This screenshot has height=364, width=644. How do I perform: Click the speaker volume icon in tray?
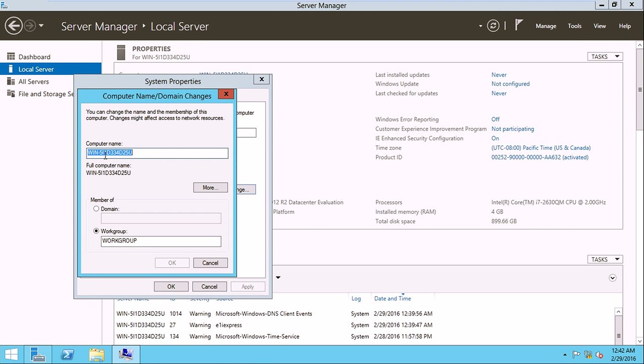point(600,354)
